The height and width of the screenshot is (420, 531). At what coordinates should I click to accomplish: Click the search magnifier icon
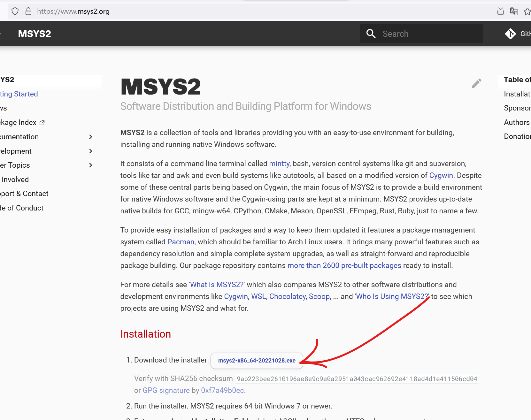(x=371, y=34)
